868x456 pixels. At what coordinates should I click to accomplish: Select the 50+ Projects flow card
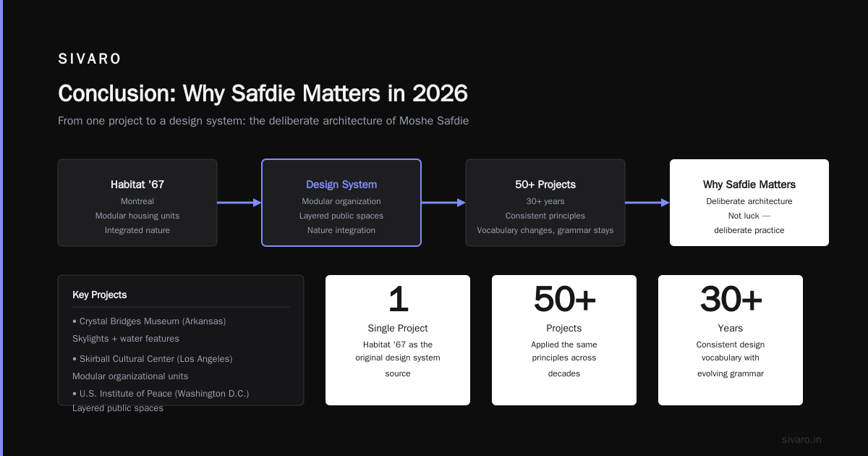coord(545,203)
